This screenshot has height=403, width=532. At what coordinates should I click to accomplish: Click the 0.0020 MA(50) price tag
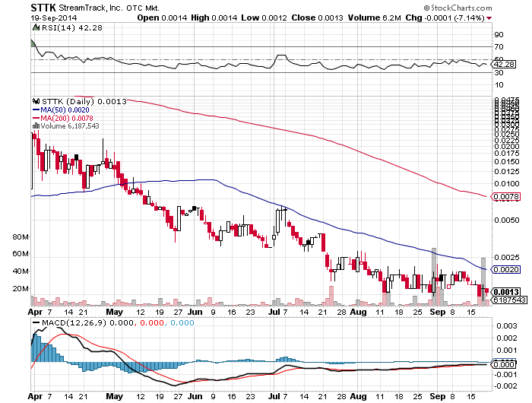(x=505, y=270)
